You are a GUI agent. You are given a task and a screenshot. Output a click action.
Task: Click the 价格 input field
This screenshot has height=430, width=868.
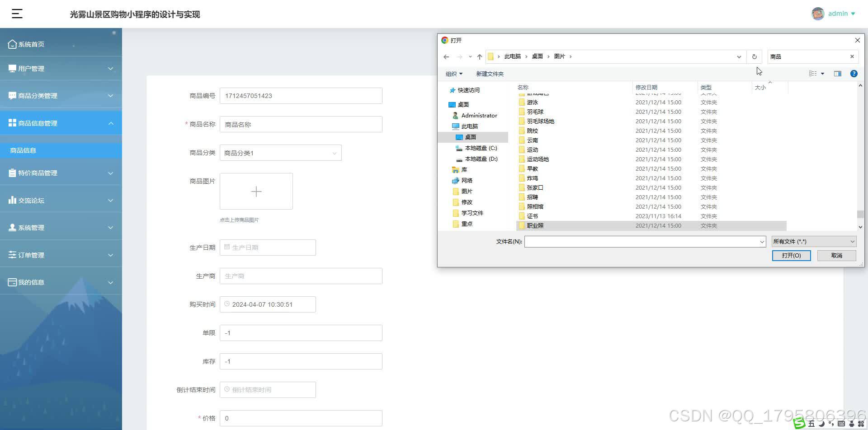tap(301, 418)
